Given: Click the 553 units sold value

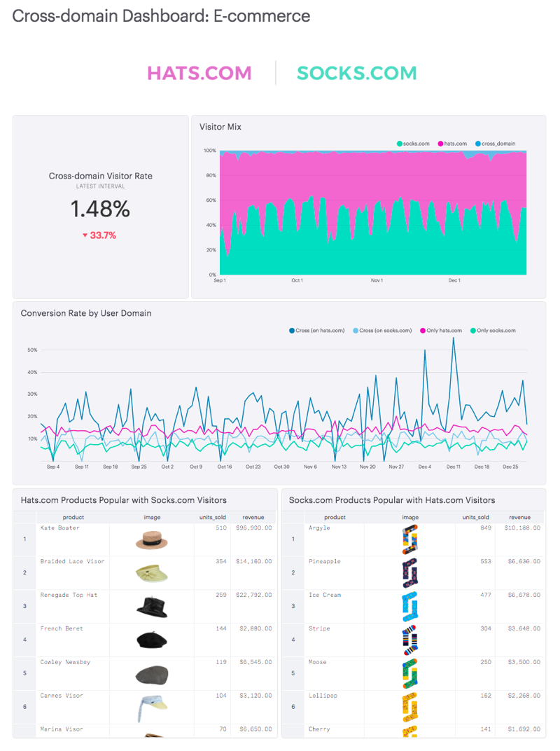Looking at the screenshot, I should (x=486, y=561).
